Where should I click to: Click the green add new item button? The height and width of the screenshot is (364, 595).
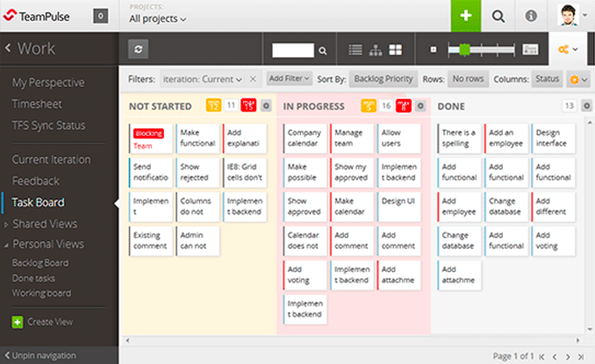point(465,16)
